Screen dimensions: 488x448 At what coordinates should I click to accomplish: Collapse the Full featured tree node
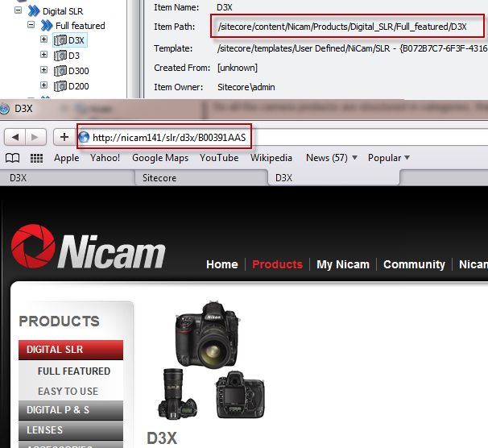(31, 25)
